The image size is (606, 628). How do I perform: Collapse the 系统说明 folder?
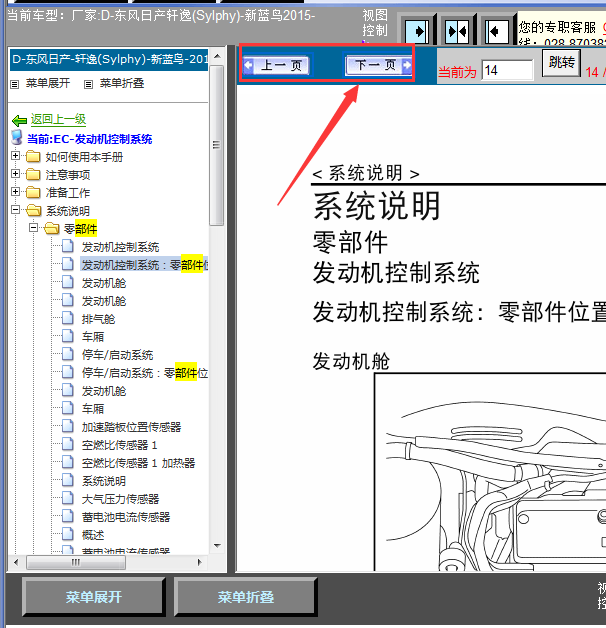16,210
